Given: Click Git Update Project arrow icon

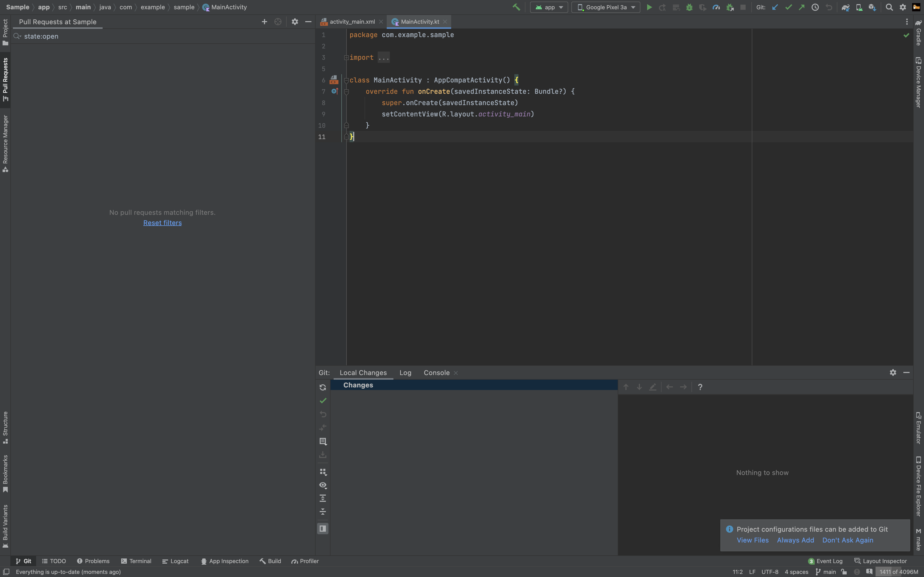Looking at the screenshot, I should (775, 7).
